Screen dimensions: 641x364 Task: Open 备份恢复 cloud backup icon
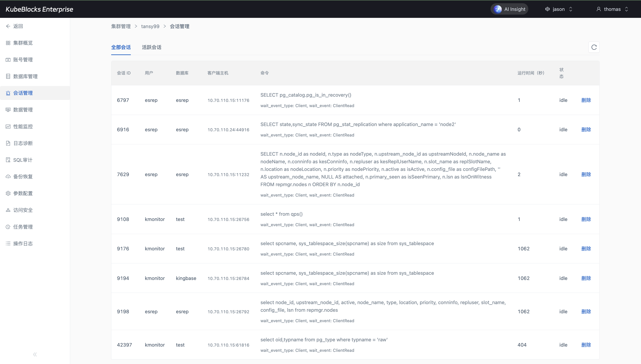pos(8,177)
